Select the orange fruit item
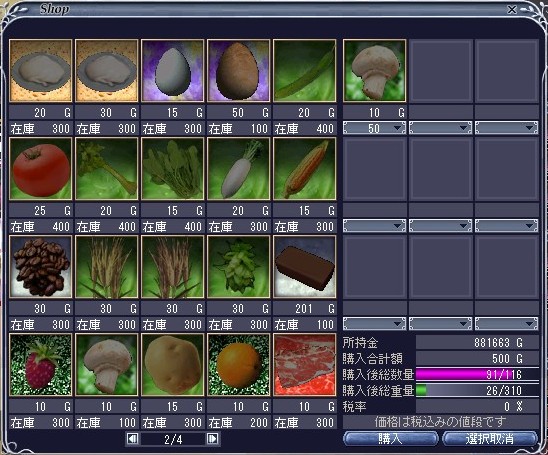Image resolution: width=548 pixels, height=455 pixels. (x=239, y=364)
